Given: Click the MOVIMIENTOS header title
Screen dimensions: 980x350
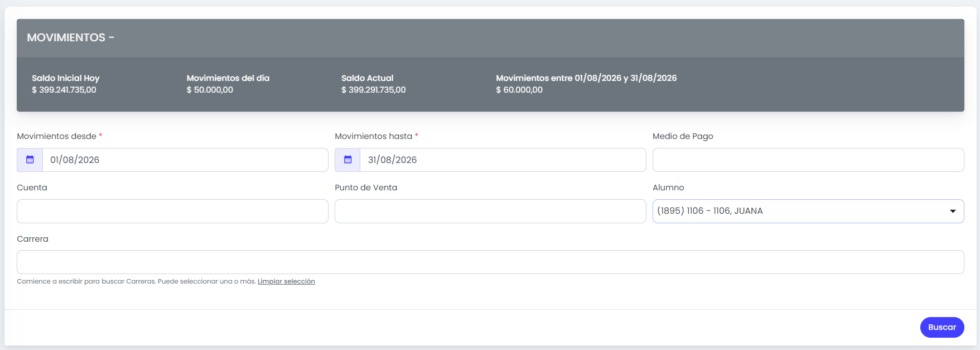Looking at the screenshot, I should click(70, 37).
